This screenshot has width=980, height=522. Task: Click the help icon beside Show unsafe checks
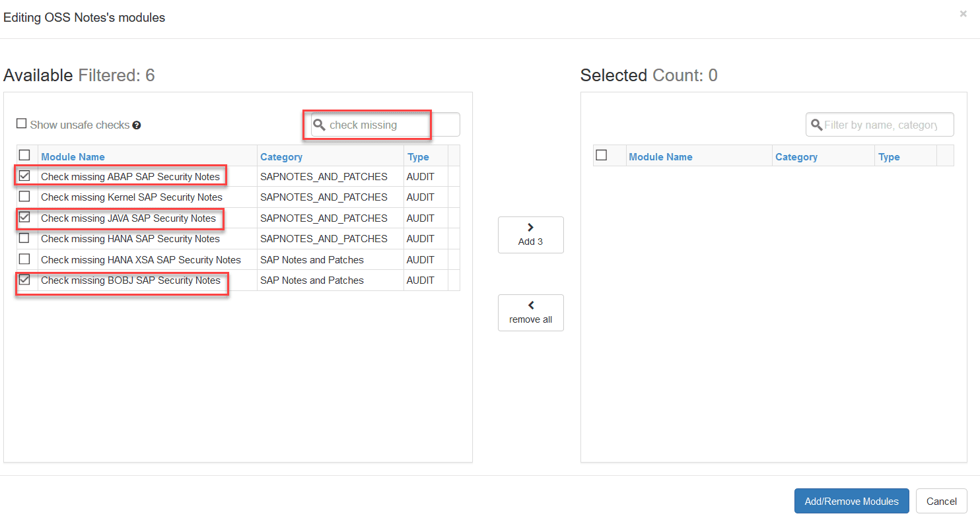click(x=137, y=125)
